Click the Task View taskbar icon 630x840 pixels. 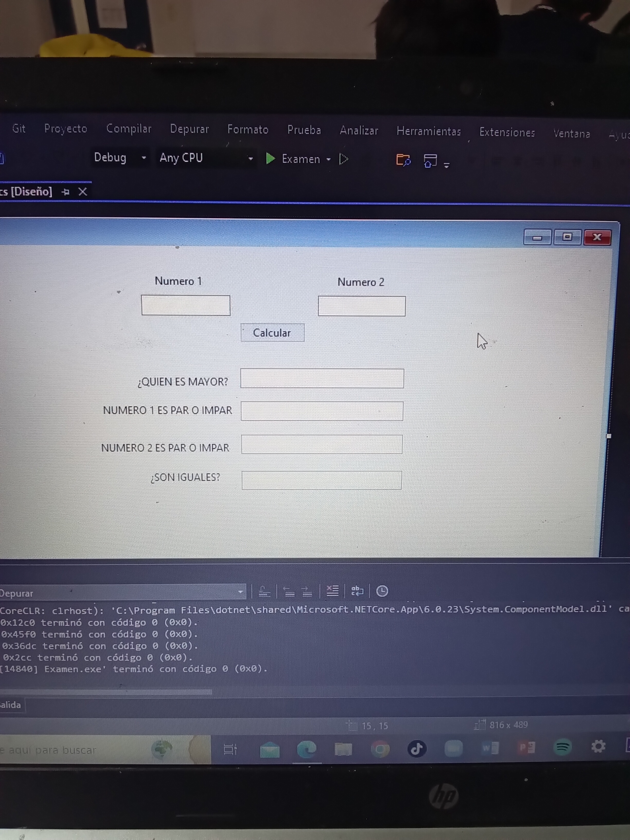tap(230, 749)
